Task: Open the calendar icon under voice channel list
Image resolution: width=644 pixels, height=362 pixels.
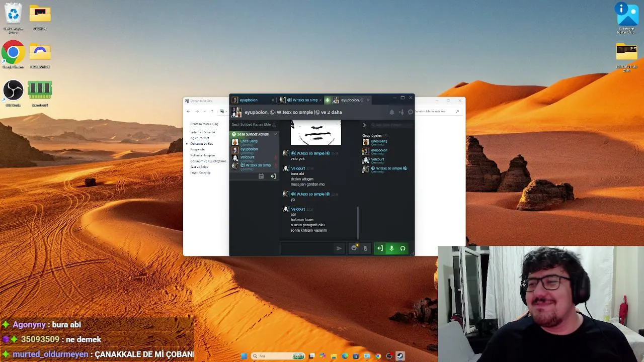Action: tap(261, 176)
